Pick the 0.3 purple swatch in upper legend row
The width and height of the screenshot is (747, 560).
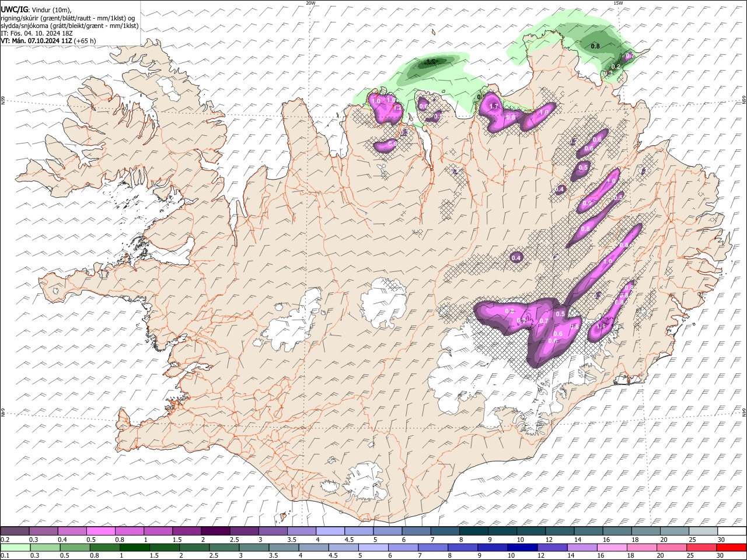click(x=43, y=531)
